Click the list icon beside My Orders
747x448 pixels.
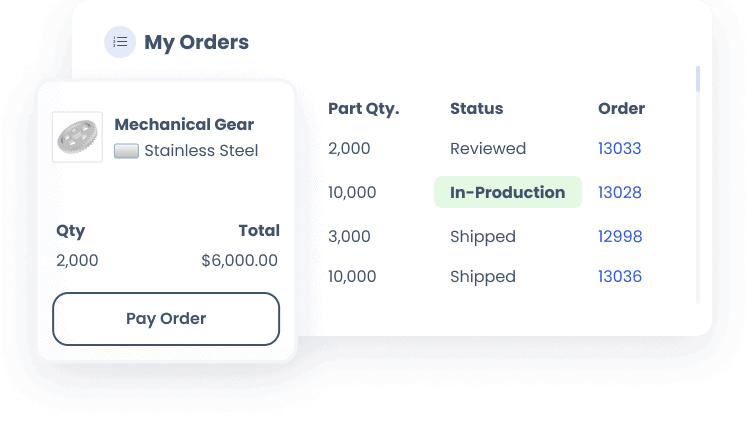pyautogui.click(x=120, y=42)
